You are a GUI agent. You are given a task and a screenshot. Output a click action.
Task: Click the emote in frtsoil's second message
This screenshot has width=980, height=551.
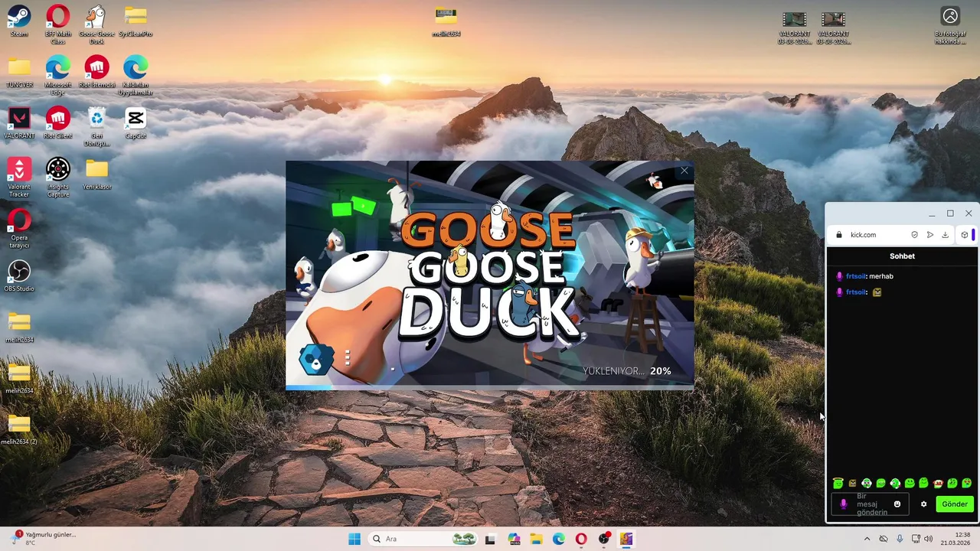coord(877,292)
